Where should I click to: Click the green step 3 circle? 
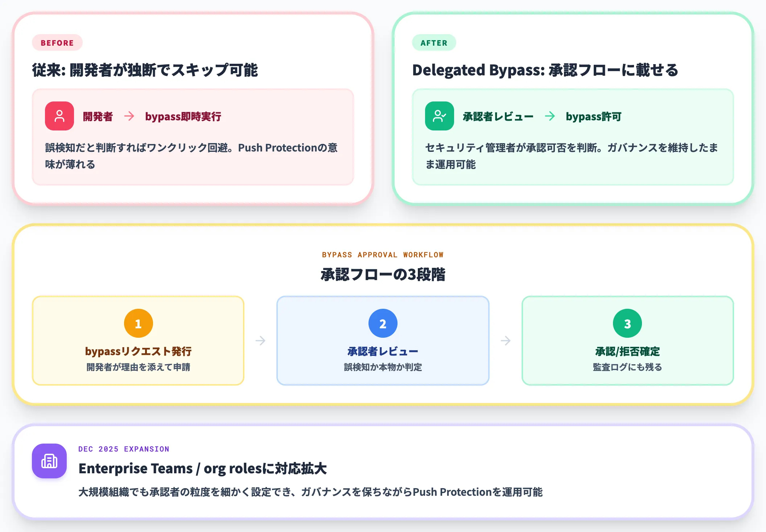627,323
